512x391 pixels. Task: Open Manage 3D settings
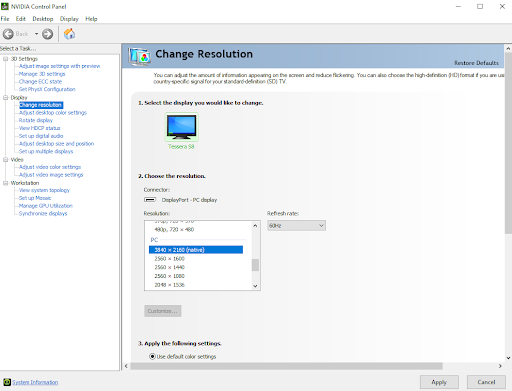tap(42, 74)
